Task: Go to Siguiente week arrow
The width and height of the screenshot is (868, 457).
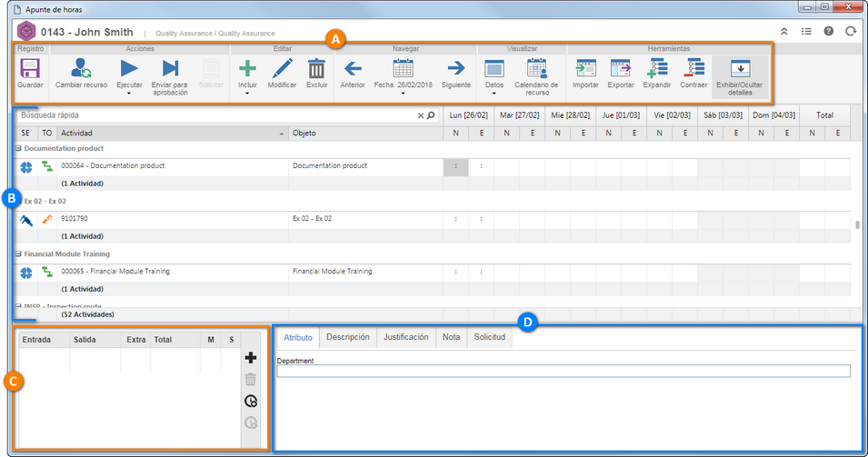Action: (x=456, y=69)
